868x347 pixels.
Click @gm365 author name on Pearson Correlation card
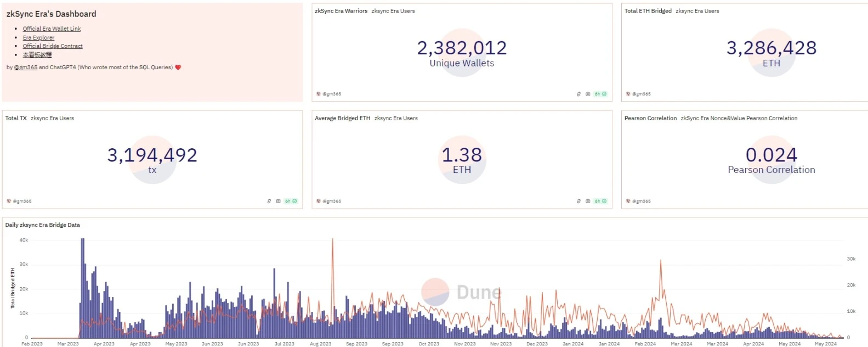(642, 201)
